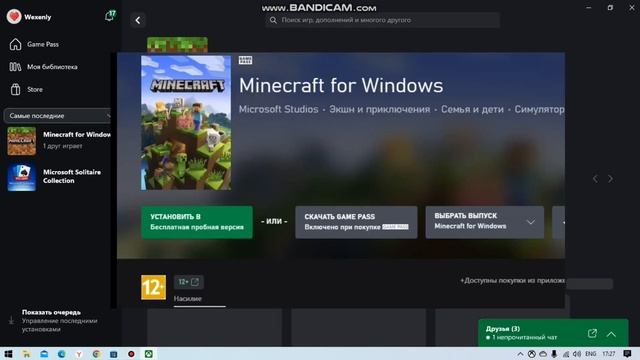
Task: Go to the Store section
Action: point(26,89)
